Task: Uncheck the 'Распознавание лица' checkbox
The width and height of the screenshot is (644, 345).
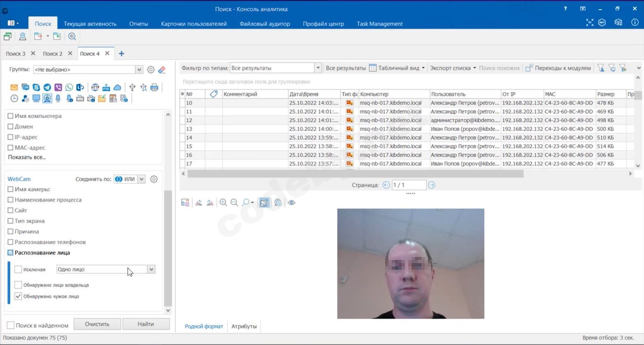Action: pos(11,252)
